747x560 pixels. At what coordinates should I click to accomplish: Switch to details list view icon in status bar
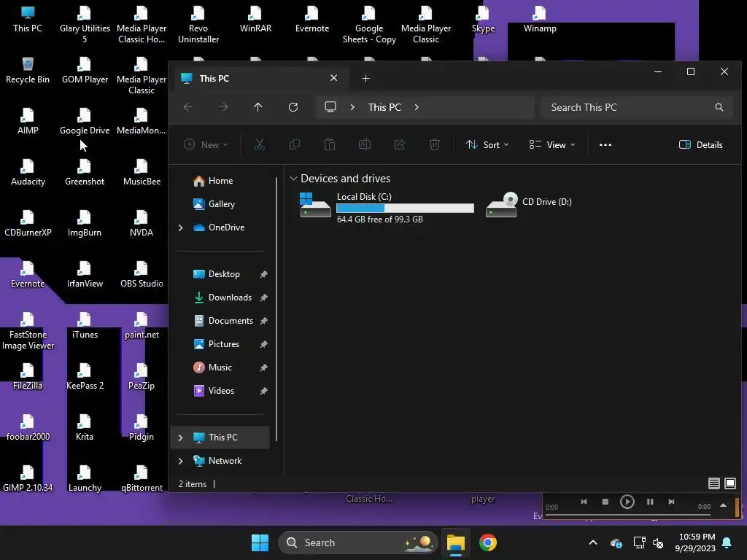(713, 484)
